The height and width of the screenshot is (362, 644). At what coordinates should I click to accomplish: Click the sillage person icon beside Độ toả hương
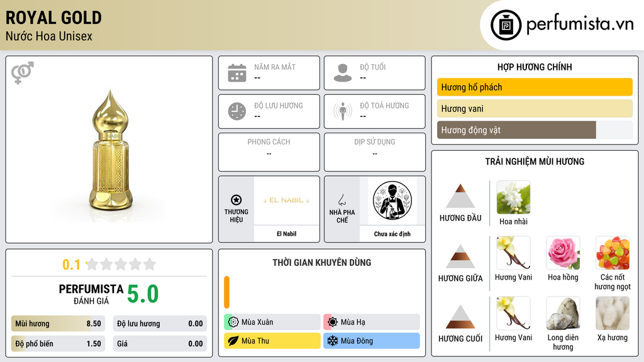(343, 111)
